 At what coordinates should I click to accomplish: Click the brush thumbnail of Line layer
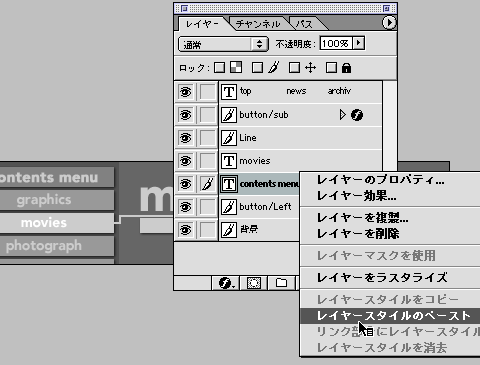point(229,138)
